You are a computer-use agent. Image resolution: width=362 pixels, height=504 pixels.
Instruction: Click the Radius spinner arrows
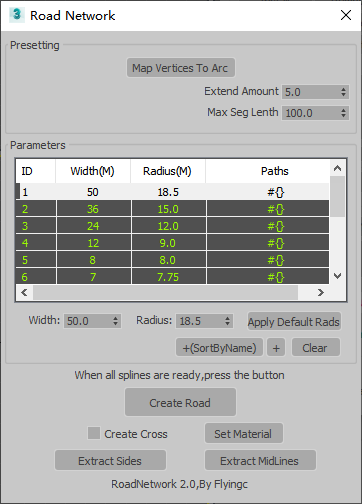click(227, 321)
